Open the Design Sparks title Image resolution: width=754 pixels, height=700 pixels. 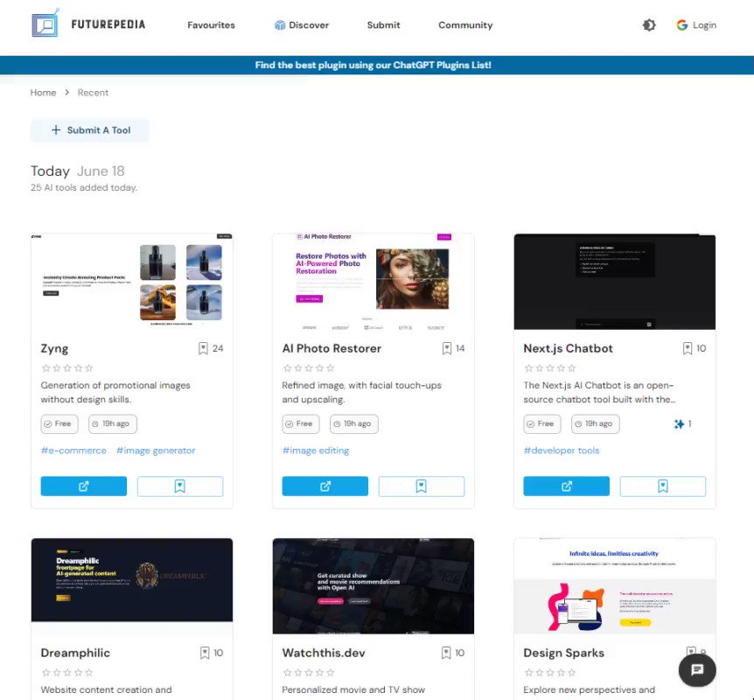tap(563, 653)
